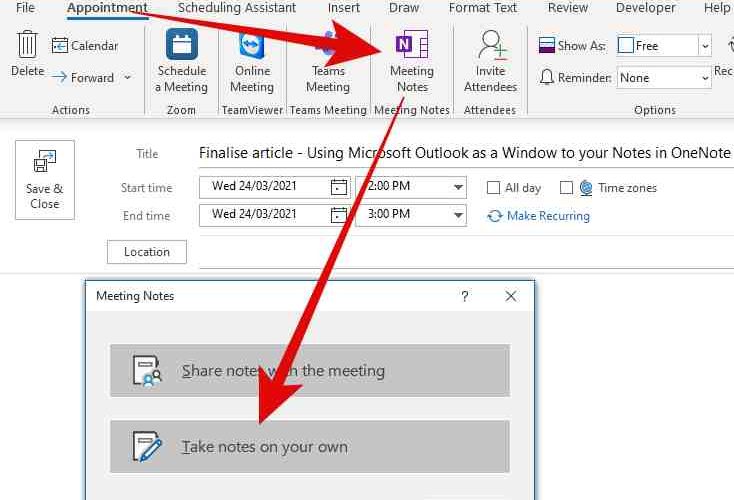Viewport: 734px width, 500px height.
Task: Enable the All day checkbox
Action: 493,188
